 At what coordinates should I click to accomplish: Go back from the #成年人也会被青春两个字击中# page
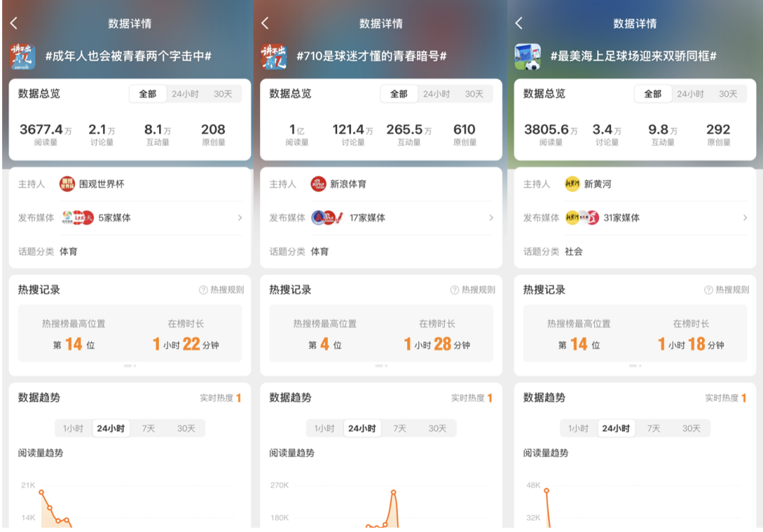tap(13, 23)
